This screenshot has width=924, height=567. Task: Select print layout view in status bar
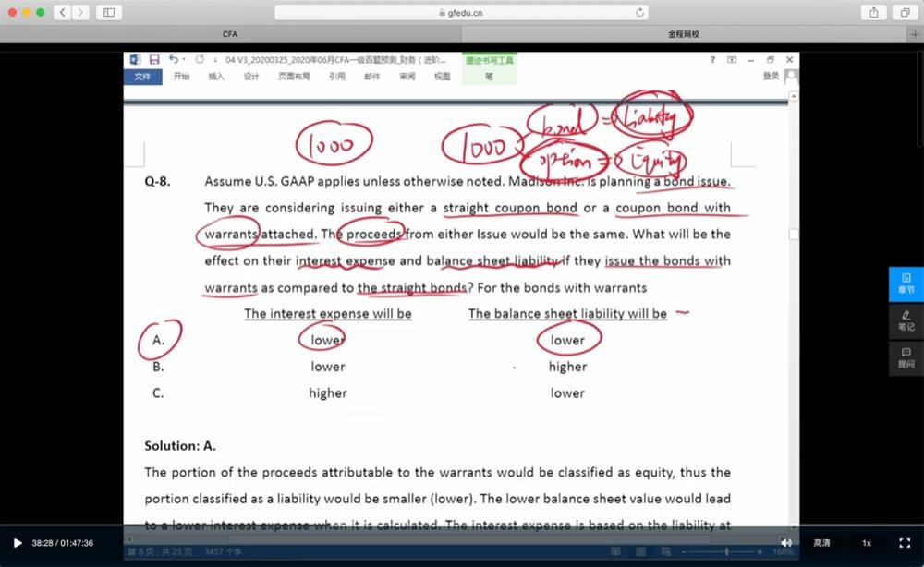click(640, 551)
